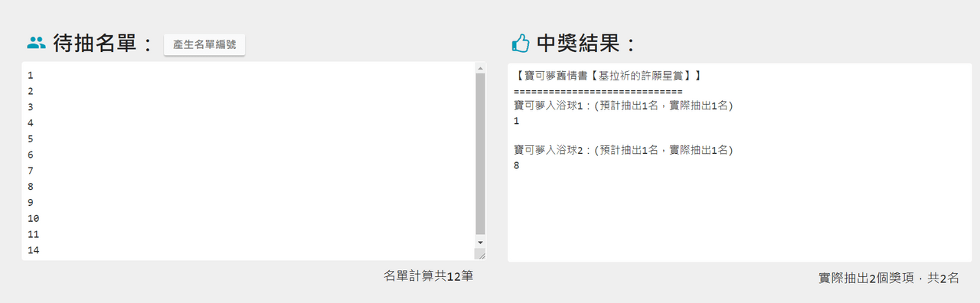The width and height of the screenshot is (980, 303).
Task: Click entry 4 in the name list
Action: [x=30, y=123]
